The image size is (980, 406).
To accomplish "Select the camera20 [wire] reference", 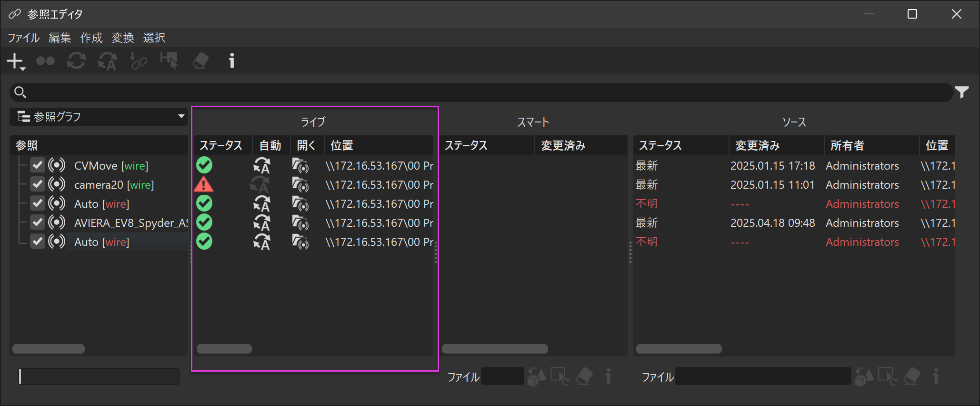I will click(114, 184).
